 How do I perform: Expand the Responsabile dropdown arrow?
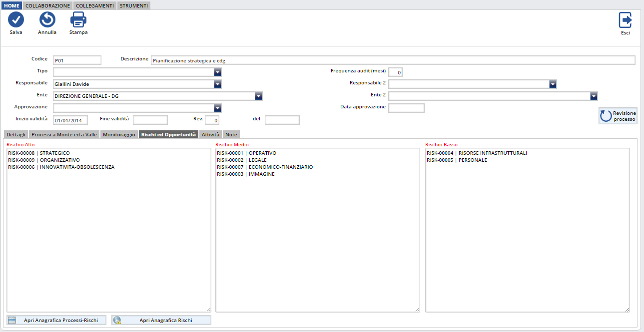[217, 84]
